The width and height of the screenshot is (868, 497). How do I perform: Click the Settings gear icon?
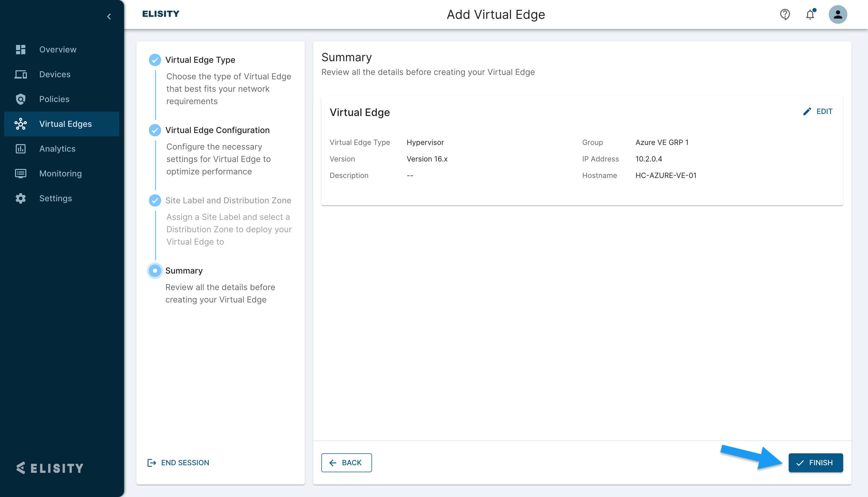click(x=20, y=198)
